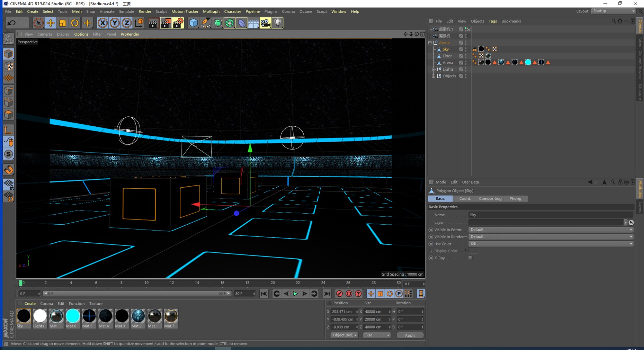
Task: Expand the Lights group in Object Manager
Action: coord(433,69)
